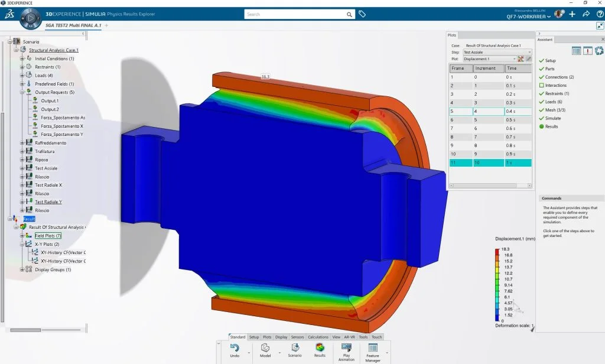This screenshot has height=364, width=605.
Task: Open the Feature Manager icon
Action: 373,348
